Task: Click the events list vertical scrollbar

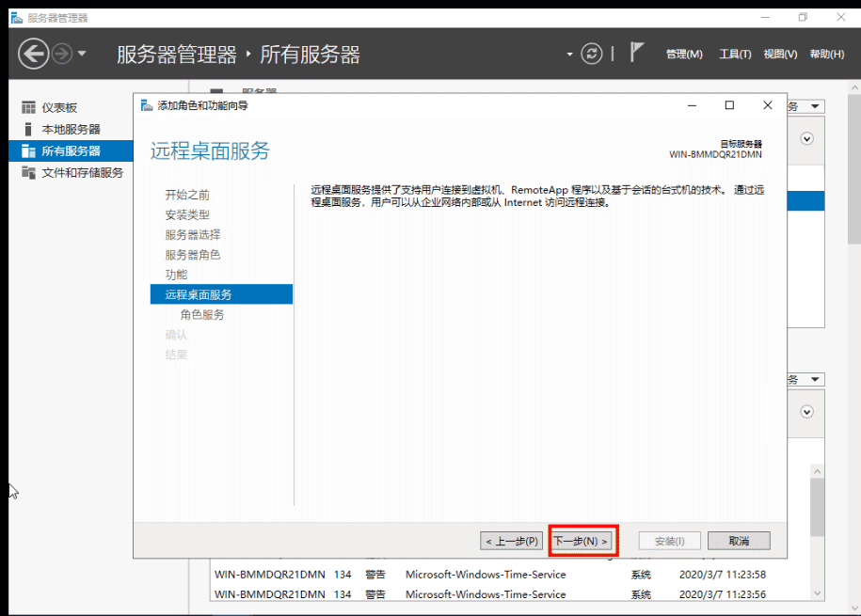Action: [816, 508]
